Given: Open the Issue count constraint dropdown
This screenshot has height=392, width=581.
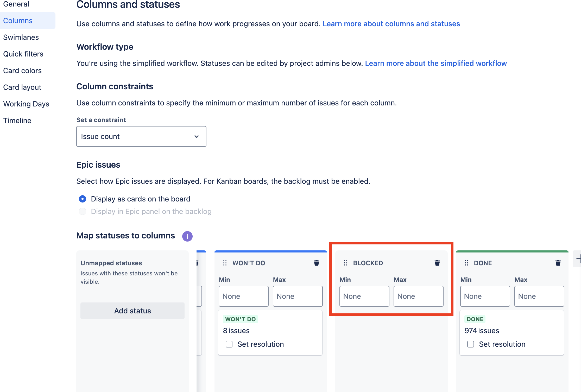Looking at the screenshot, I should coord(141,136).
